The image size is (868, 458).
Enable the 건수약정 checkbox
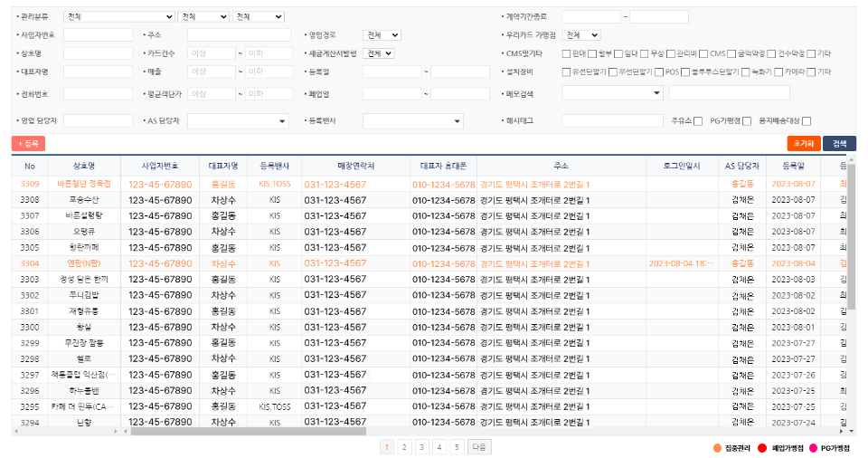coord(771,53)
